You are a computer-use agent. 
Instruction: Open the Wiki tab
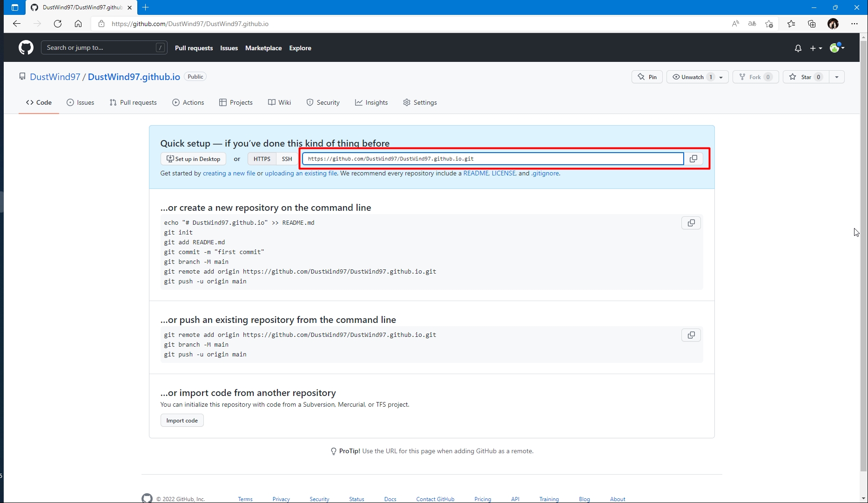[280, 102]
